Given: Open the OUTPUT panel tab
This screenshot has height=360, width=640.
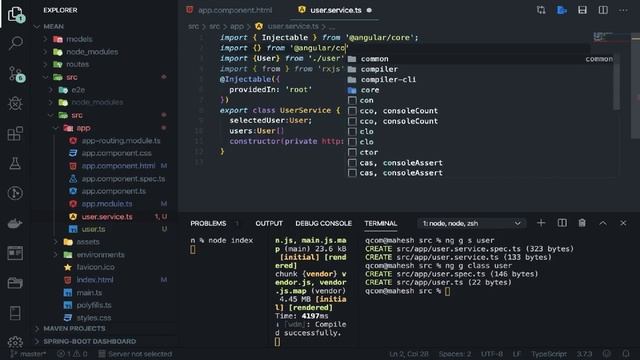Looking at the screenshot, I should [269, 223].
